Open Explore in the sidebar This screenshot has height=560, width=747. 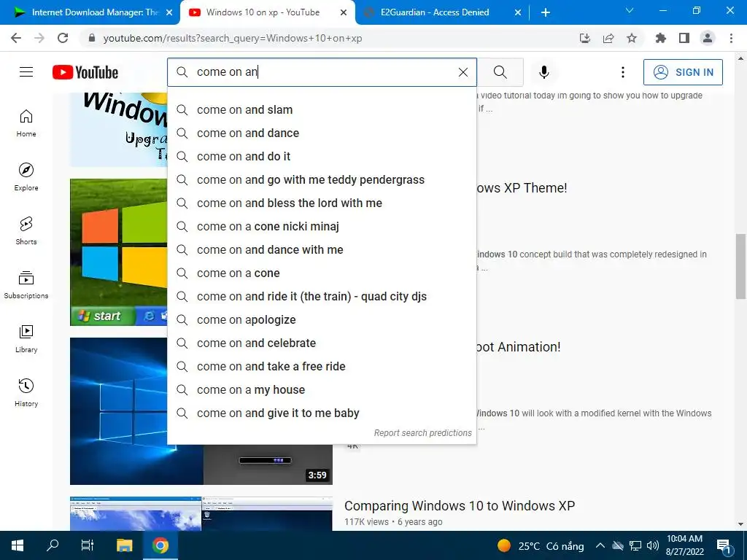click(26, 177)
